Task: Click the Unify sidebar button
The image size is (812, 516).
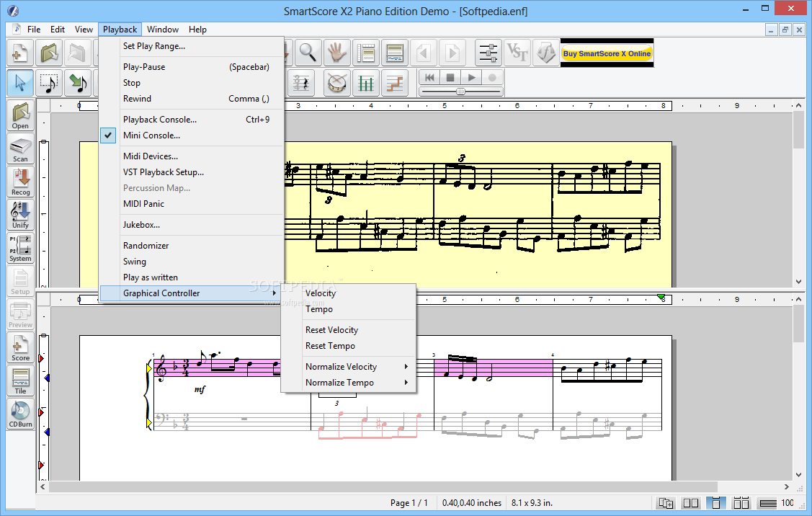Action: (x=21, y=215)
